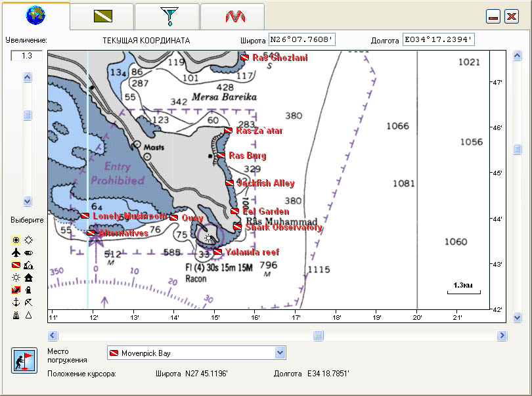Select the diamond star marker type

28,240
